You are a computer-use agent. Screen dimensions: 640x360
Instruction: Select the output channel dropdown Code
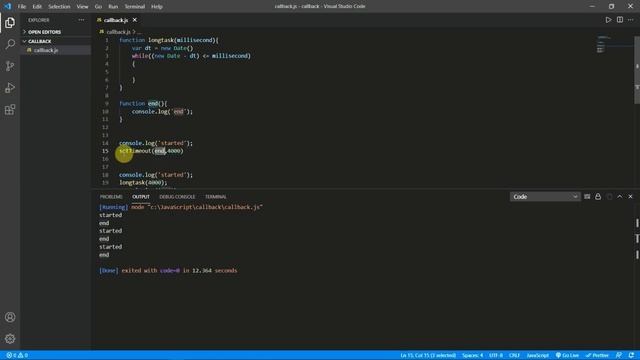(545, 197)
